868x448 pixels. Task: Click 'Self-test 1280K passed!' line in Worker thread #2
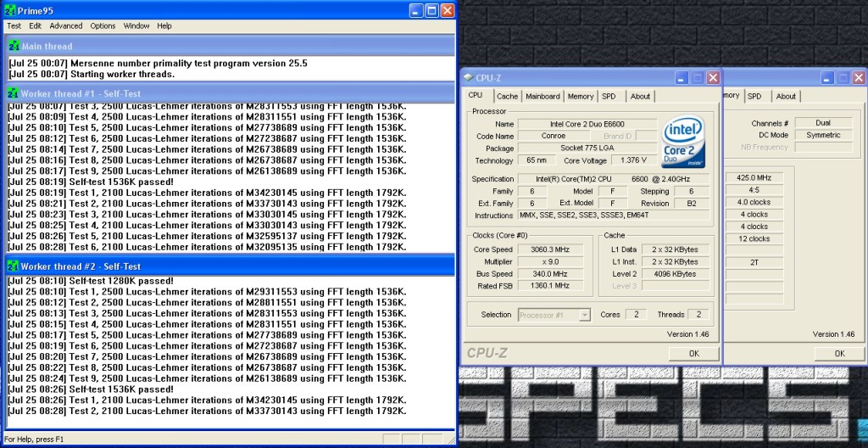pyautogui.click(x=91, y=281)
